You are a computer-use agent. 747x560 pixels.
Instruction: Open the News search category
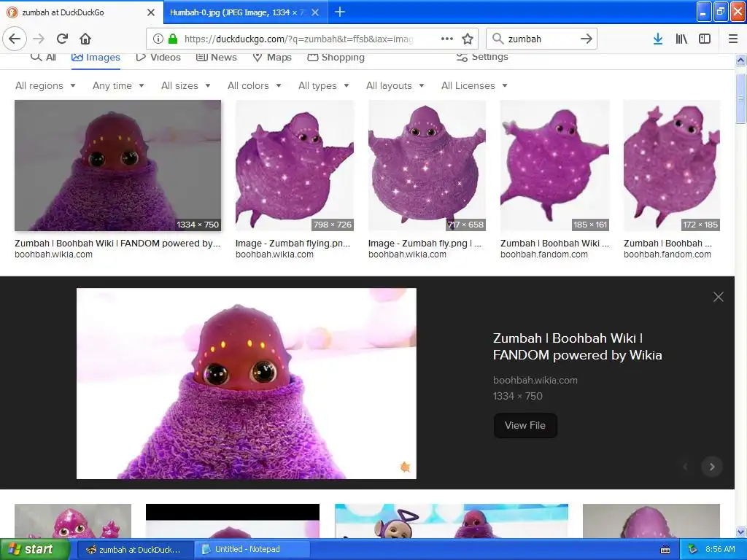pos(216,57)
